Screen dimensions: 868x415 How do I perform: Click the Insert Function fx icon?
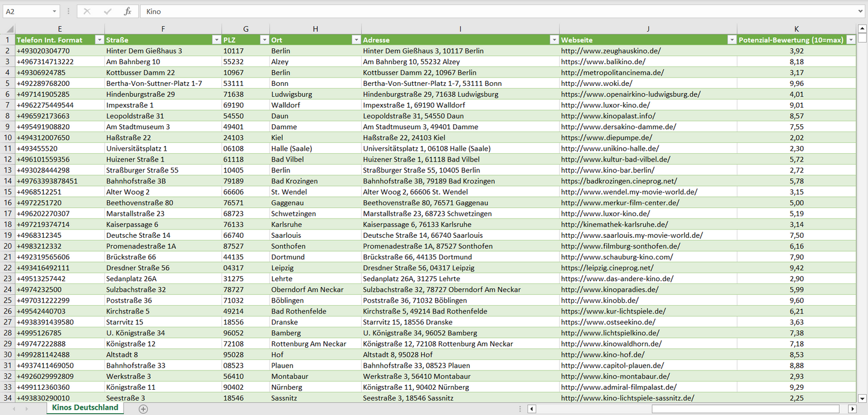tap(127, 11)
